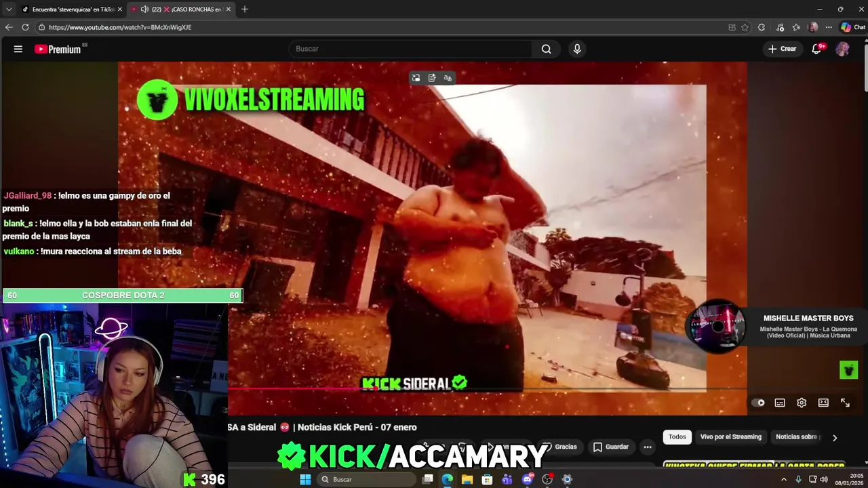Open volume control in system tray
The width and height of the screenshot is (868, 488).
coord(824,479)
